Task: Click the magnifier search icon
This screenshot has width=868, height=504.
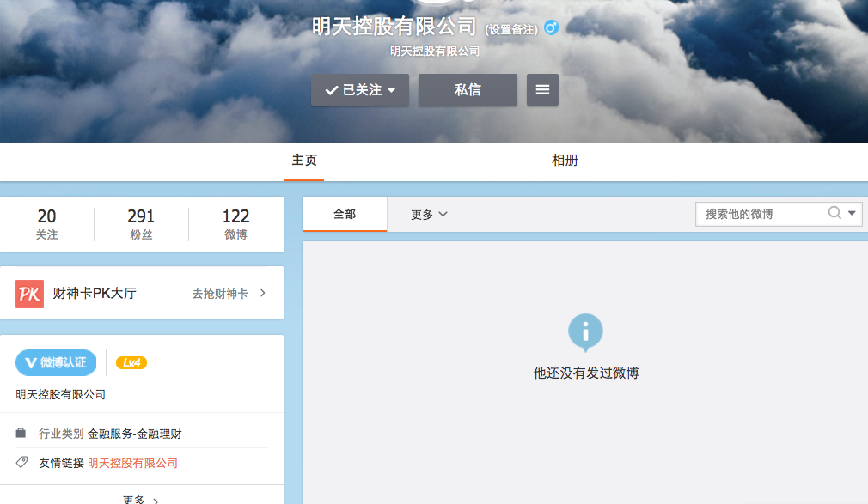Action: [834, 213]
